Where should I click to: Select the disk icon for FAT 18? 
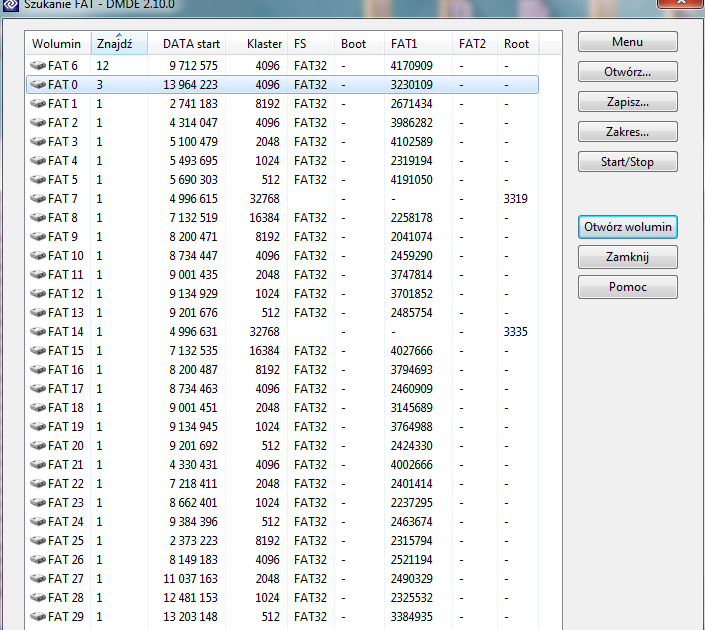[38, 407]
